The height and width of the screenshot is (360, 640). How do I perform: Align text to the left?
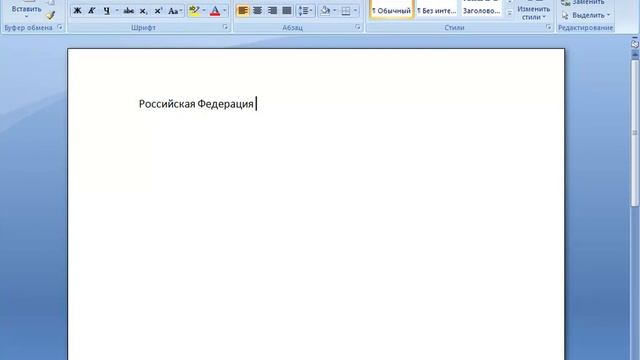coord(242,11)
